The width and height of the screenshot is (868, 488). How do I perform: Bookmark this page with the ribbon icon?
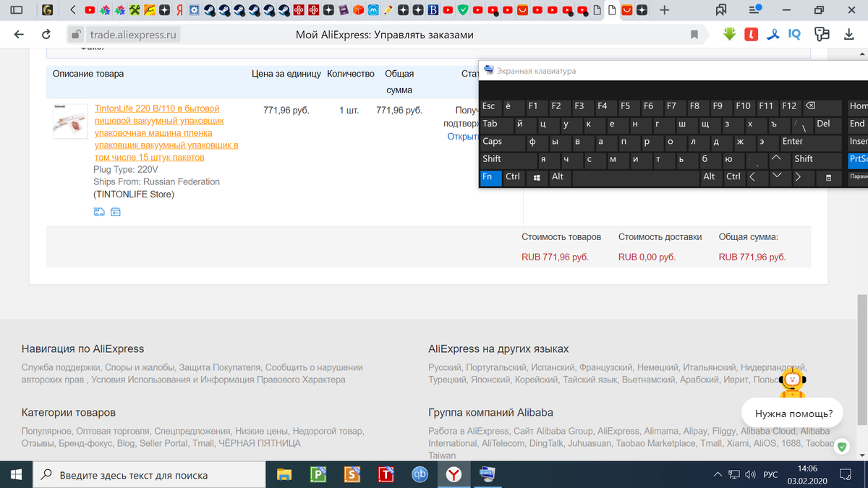pos(694,35)
